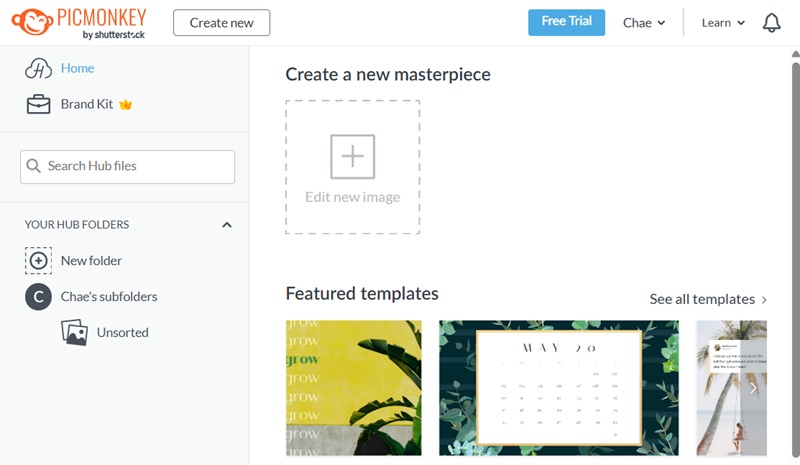This screenshot has height=465, width=800.
Task: Select Home in the sidebar
Action: (x=77, y=69)
